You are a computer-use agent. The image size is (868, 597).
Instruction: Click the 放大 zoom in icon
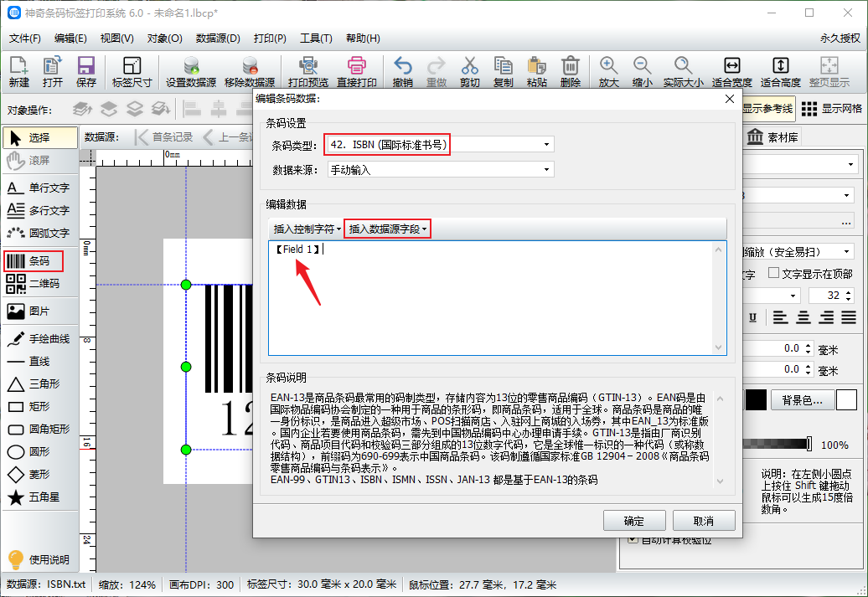(x=608, y=72)
